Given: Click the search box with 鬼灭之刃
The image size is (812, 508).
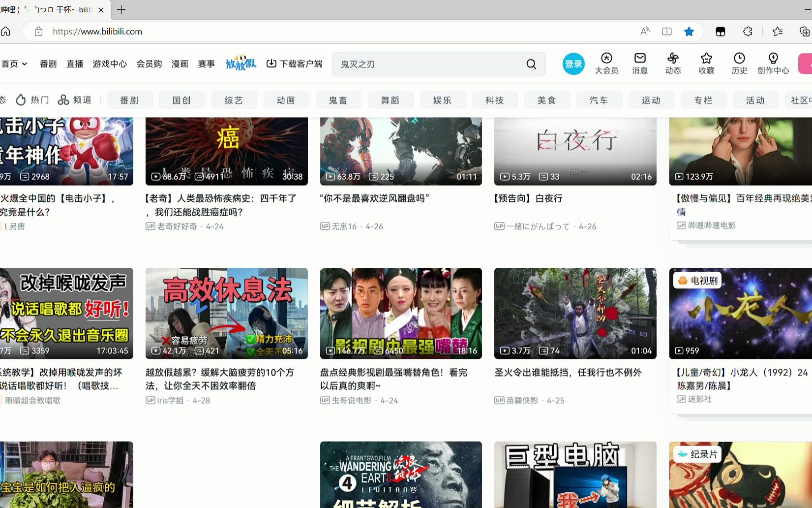Looking at the screenshot, I should pyautogui.click(x=439, y=64).
